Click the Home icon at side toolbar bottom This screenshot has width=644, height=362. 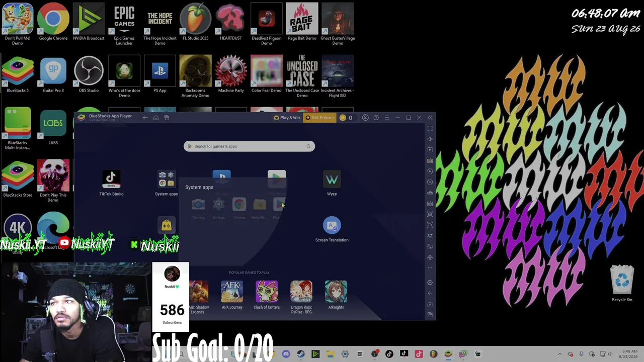(x=430, y=304)
